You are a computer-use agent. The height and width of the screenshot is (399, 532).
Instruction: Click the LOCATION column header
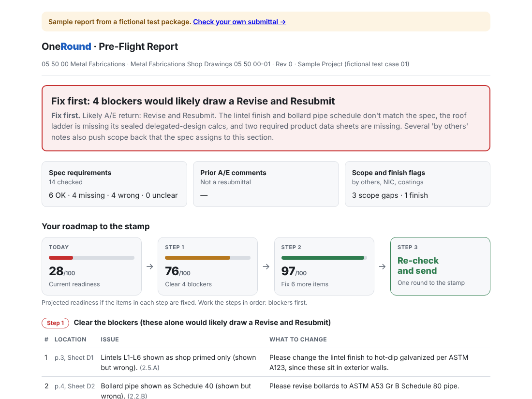tap(71, 340)
